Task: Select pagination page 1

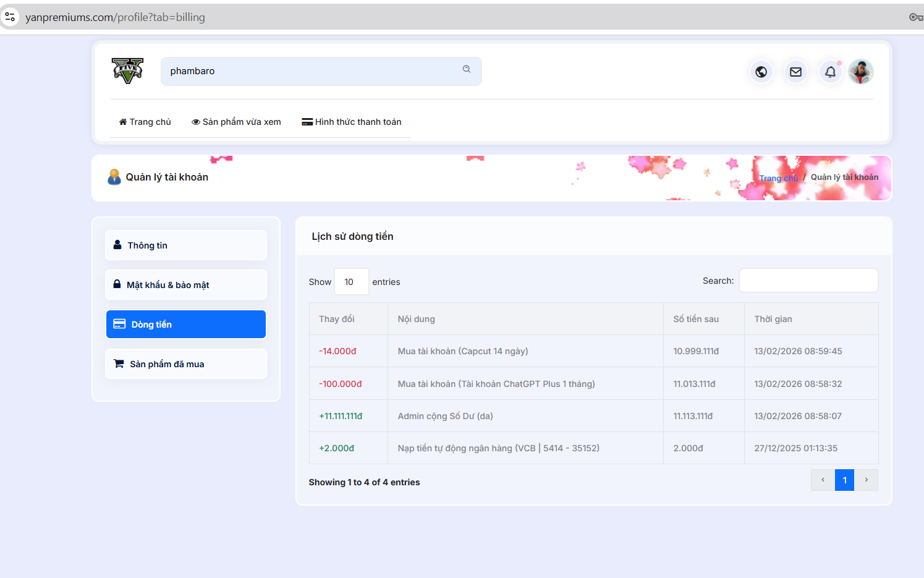Action: coord(844,480)
